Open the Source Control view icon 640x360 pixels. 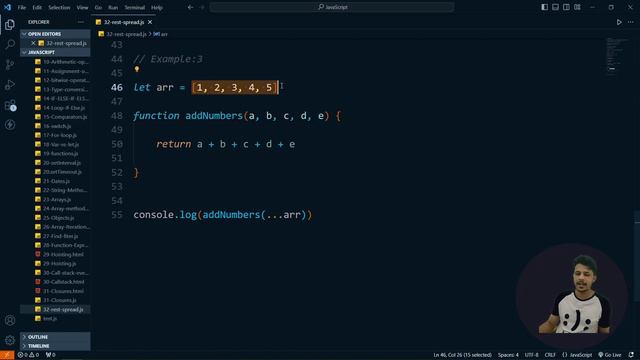pyautogui.click(x=10, y=64)
